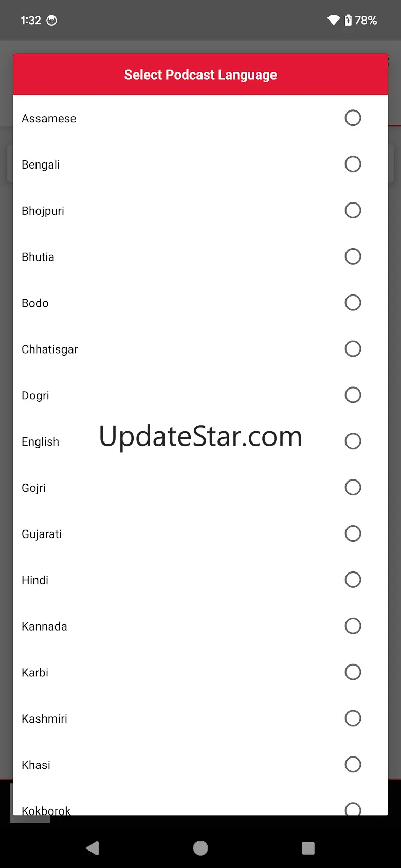Choose the Khasi radio button
The height and width of the screenshot is (868, 401).
353,764
